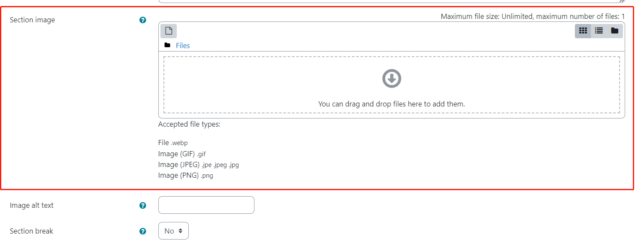
Task: Open the Section break dropdown
Action: 173,231
